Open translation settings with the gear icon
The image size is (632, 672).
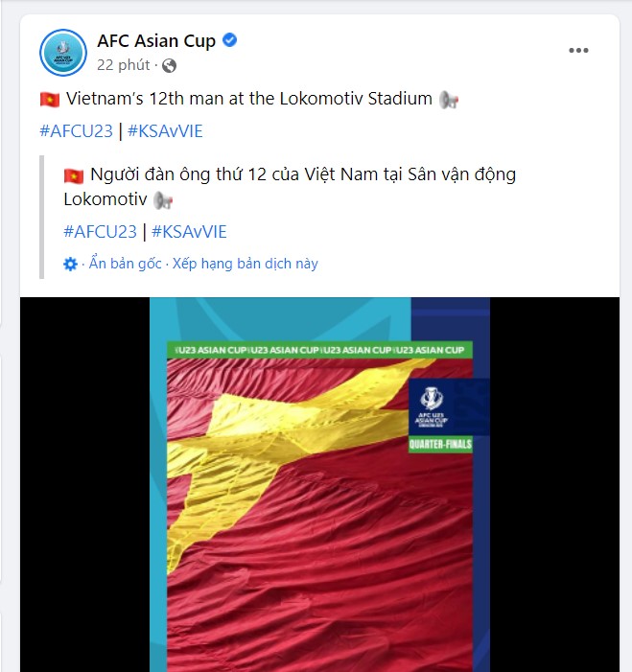click(70, 264)
